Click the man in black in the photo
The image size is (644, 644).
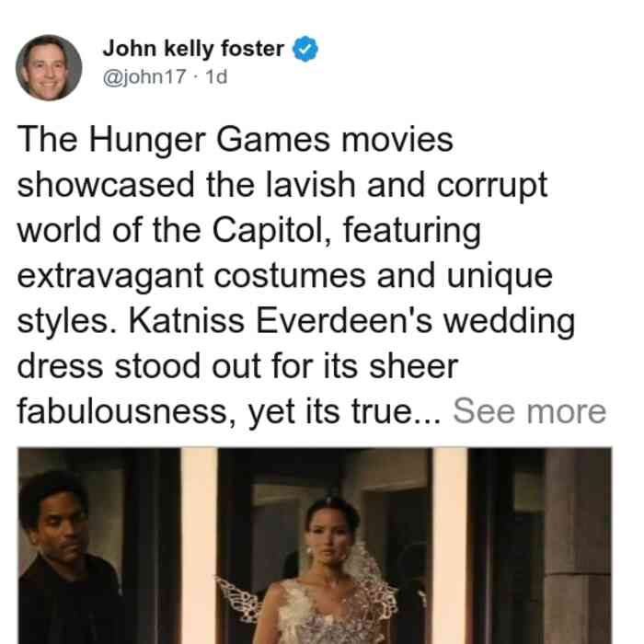(65, 563)
